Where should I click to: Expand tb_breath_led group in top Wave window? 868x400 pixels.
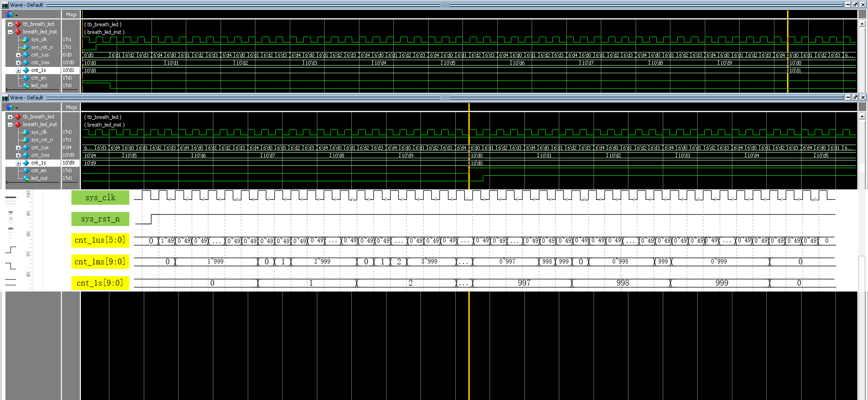pos(10,24)
